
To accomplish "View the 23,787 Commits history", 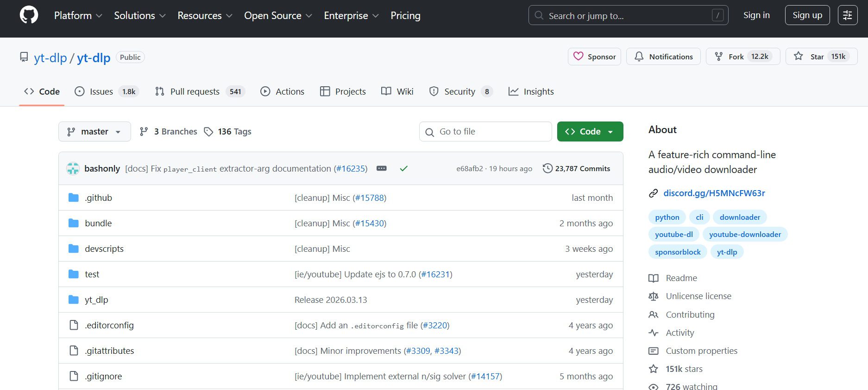I will coord(576,168).
